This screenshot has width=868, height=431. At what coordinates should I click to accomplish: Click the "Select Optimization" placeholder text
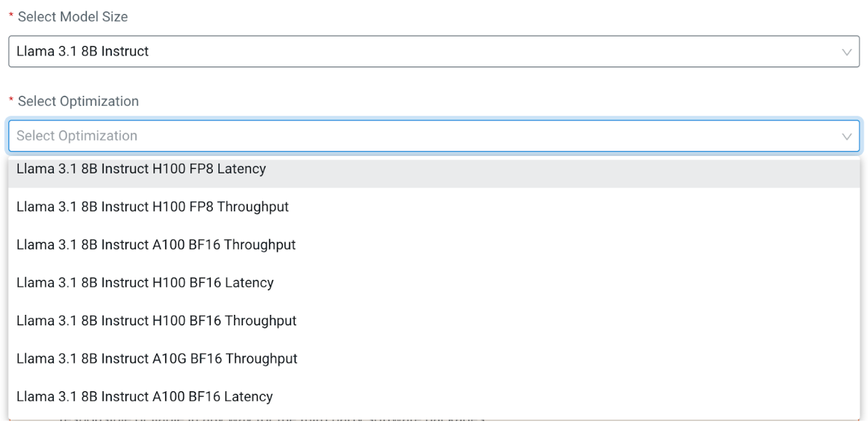click(x=77, y=136)
